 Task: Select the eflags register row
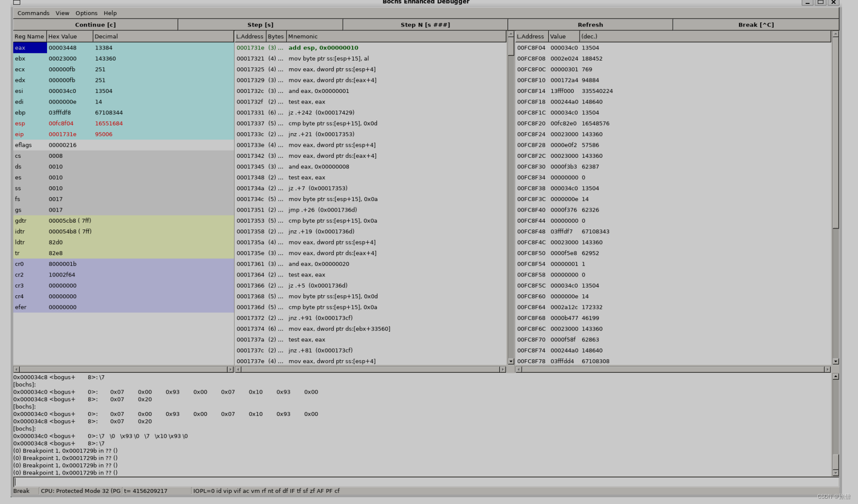coord(124,145)
